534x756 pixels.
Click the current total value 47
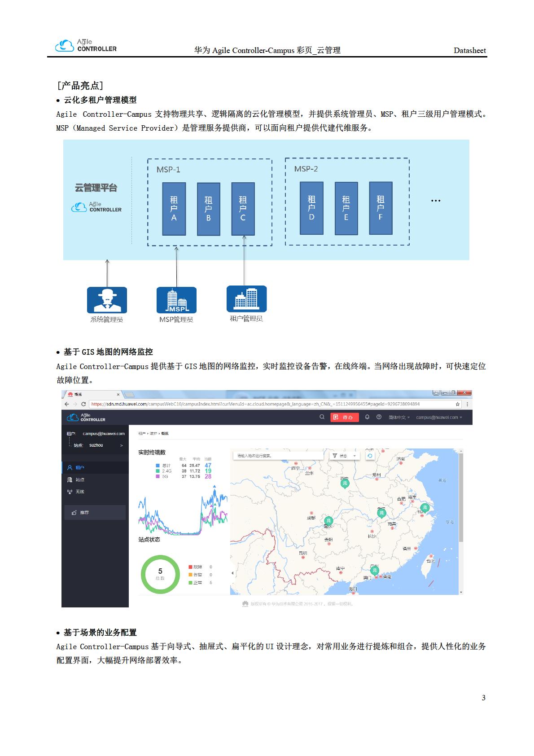tap(208, 466)
